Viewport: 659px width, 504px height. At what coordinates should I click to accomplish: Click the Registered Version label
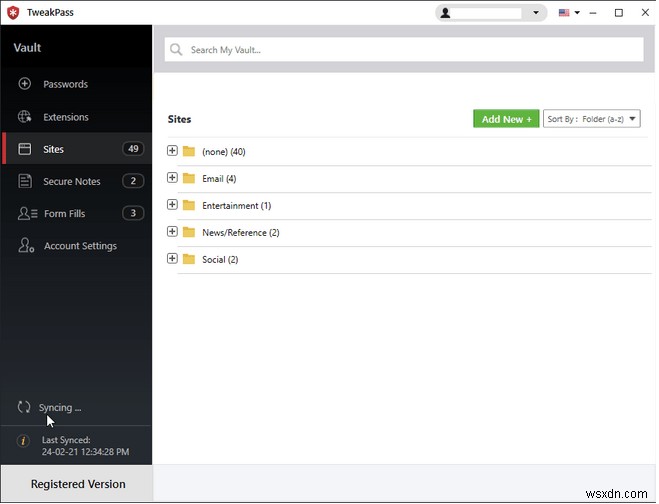(78, 484)
